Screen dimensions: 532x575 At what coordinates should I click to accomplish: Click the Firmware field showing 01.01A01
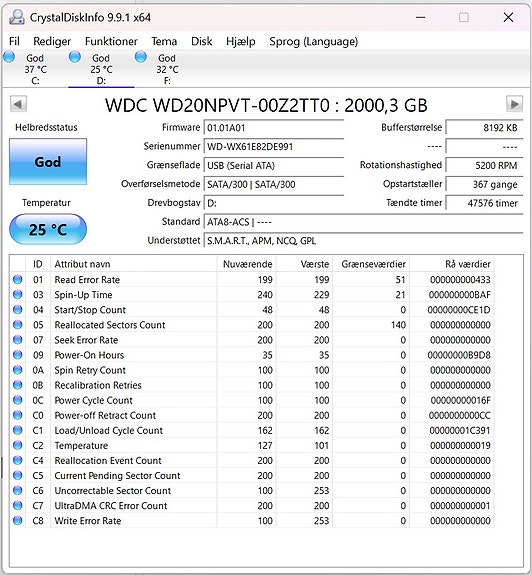tap(274, 128)
